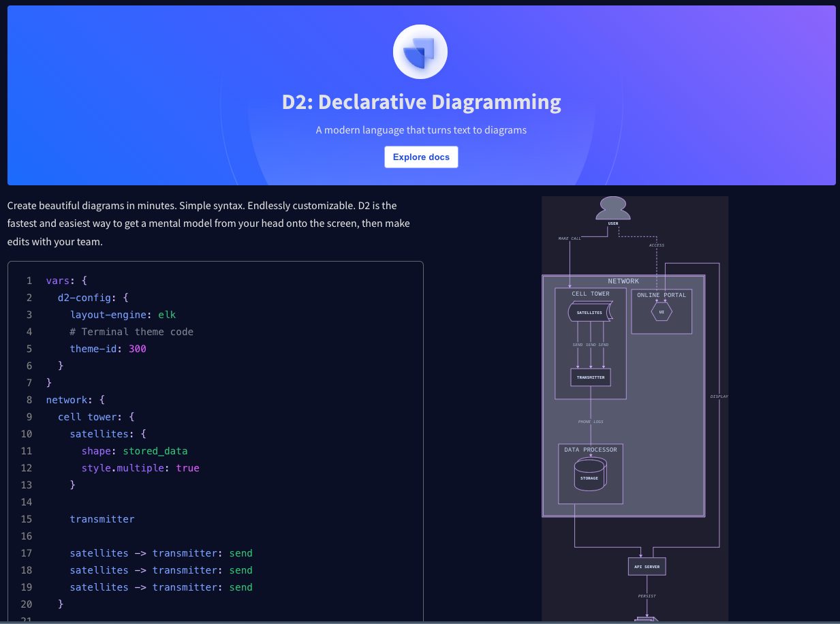Click the shape: stored_data code line

134,451
